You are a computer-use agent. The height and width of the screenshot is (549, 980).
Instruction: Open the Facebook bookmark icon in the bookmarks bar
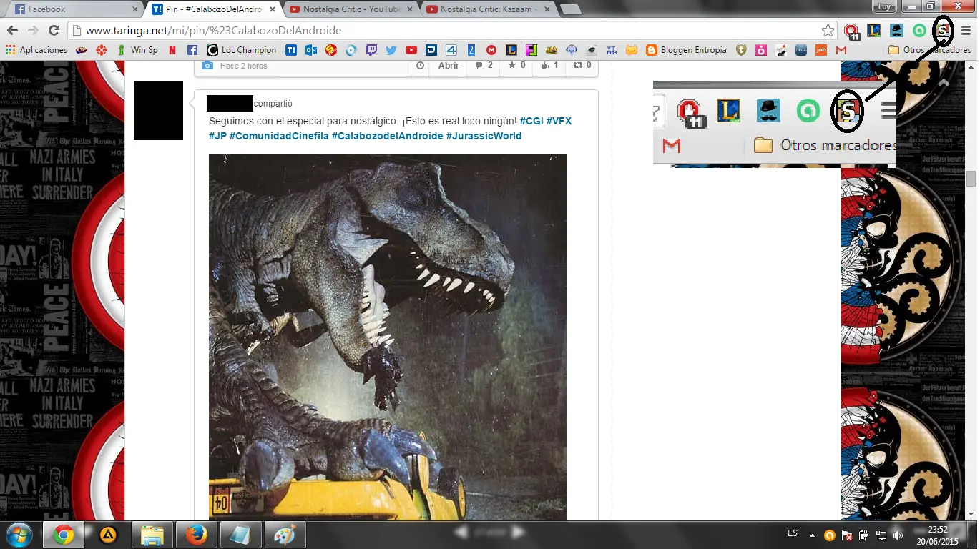tap(192, 50)
